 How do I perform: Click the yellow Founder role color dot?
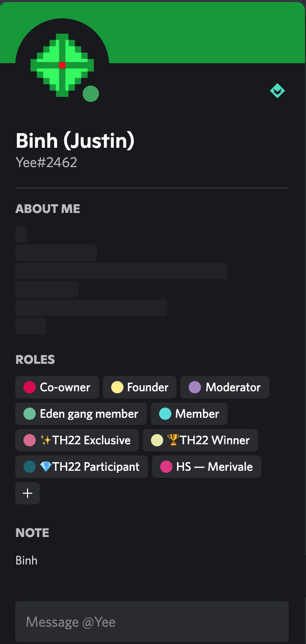(x=117, y=387)
